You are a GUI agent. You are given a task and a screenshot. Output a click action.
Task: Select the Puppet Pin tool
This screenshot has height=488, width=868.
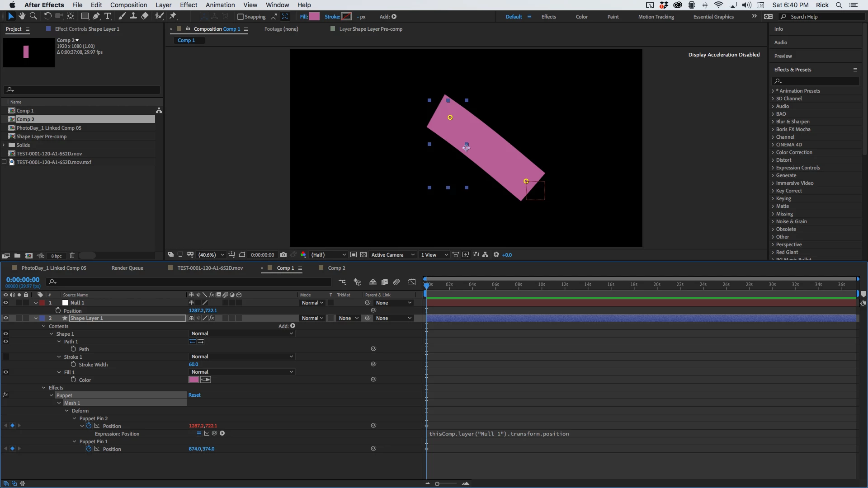pos(173,16)
